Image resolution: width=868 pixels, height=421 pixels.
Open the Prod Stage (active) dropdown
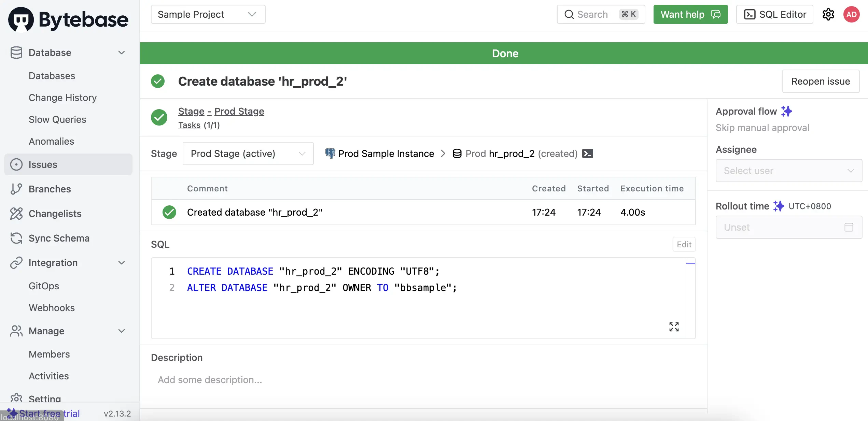pos(248,154)
